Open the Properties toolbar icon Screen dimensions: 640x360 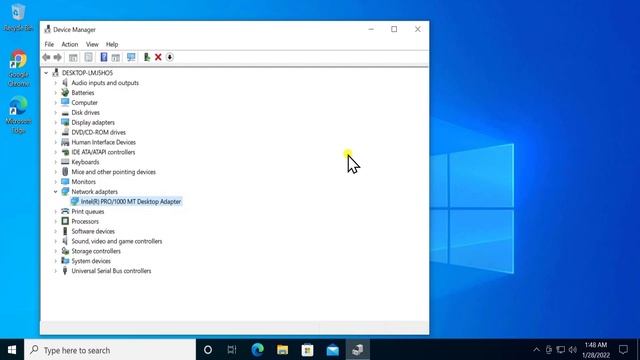pyautogui.click(x=88, y=58)
